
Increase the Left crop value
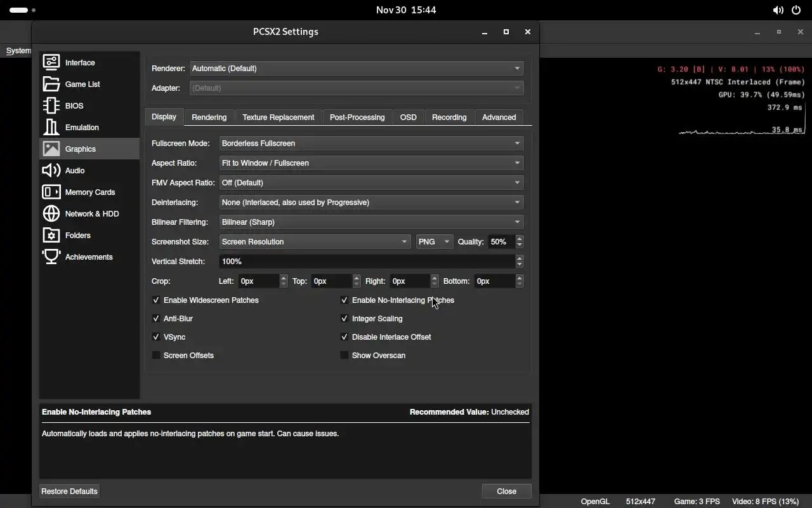284,277
